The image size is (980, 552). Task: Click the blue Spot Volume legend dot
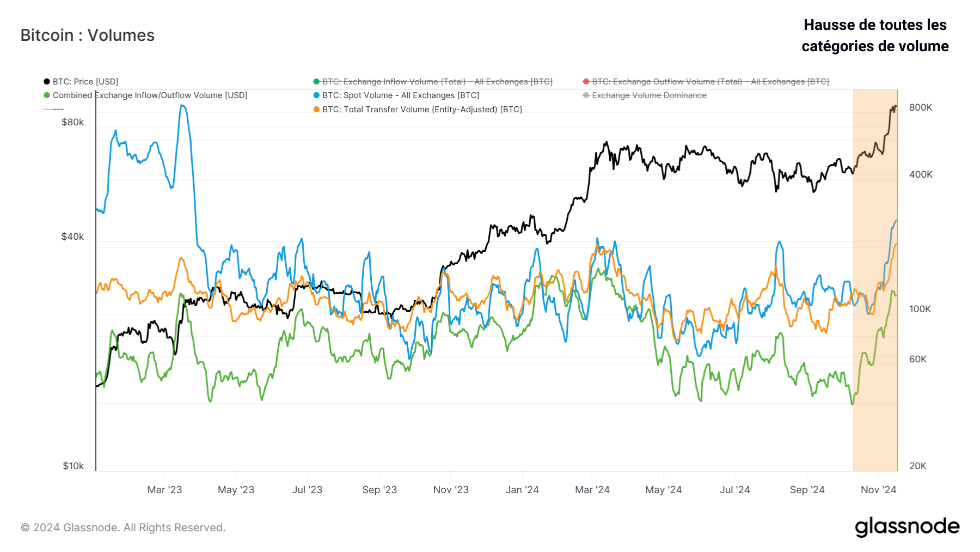[x=316, y=95]
